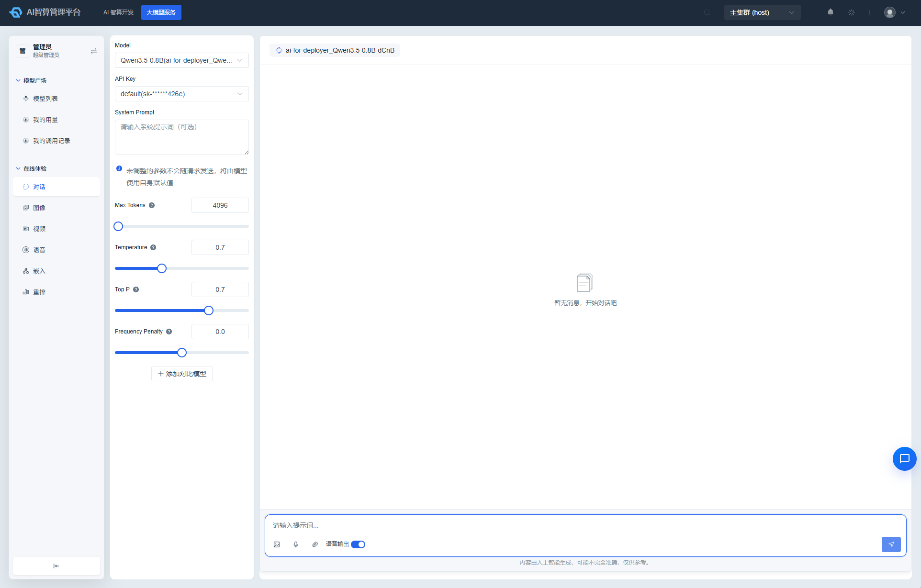
Task: Go to 语音 in the sidebar
Action: 56,250
